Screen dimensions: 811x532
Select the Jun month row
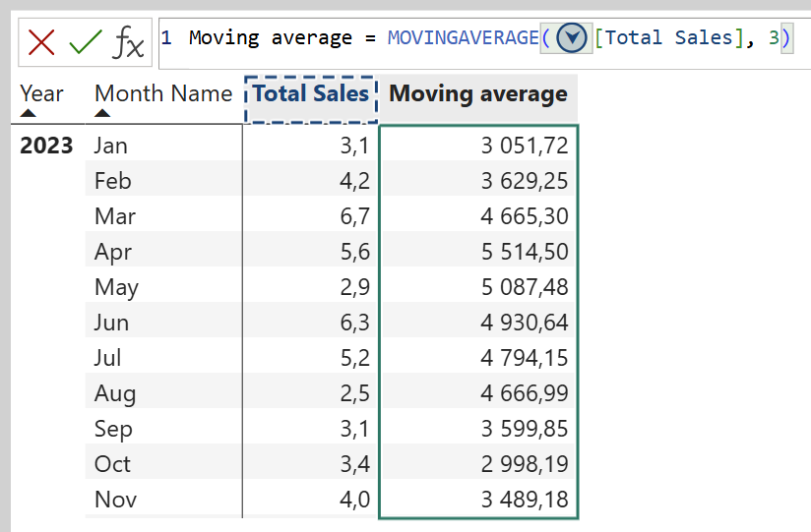coord(111,323)
